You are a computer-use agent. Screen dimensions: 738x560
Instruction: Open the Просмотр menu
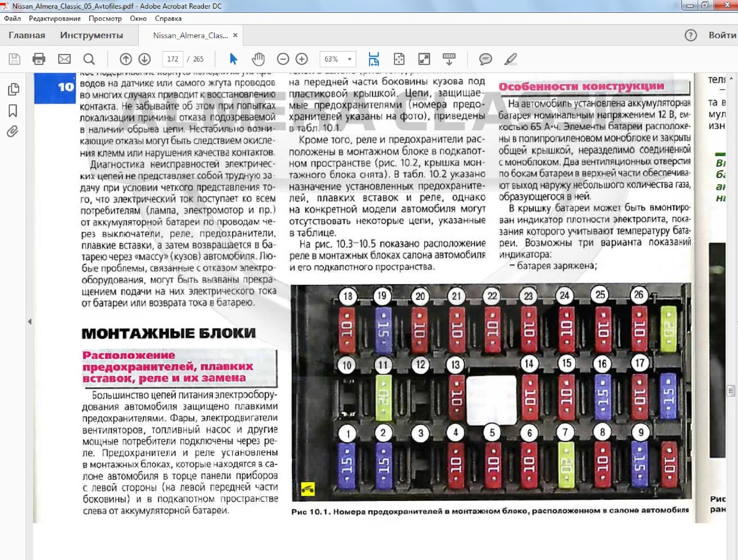coord(105,18)
